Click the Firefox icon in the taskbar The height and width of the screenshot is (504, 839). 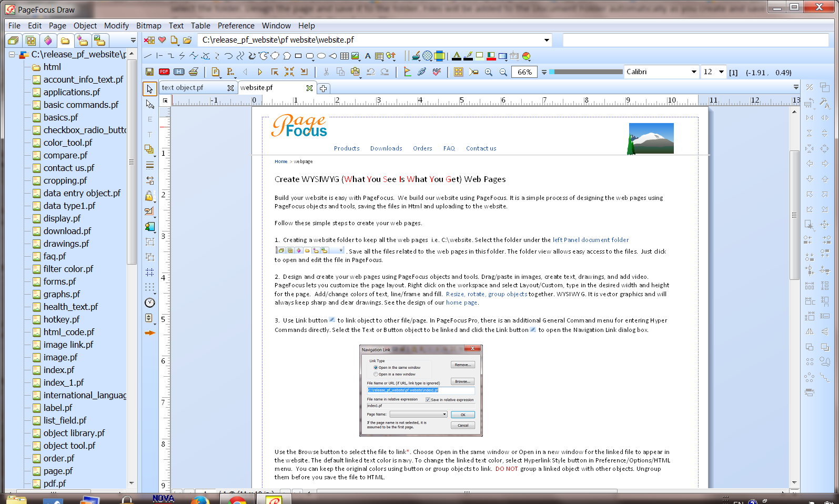click(200, 500)
